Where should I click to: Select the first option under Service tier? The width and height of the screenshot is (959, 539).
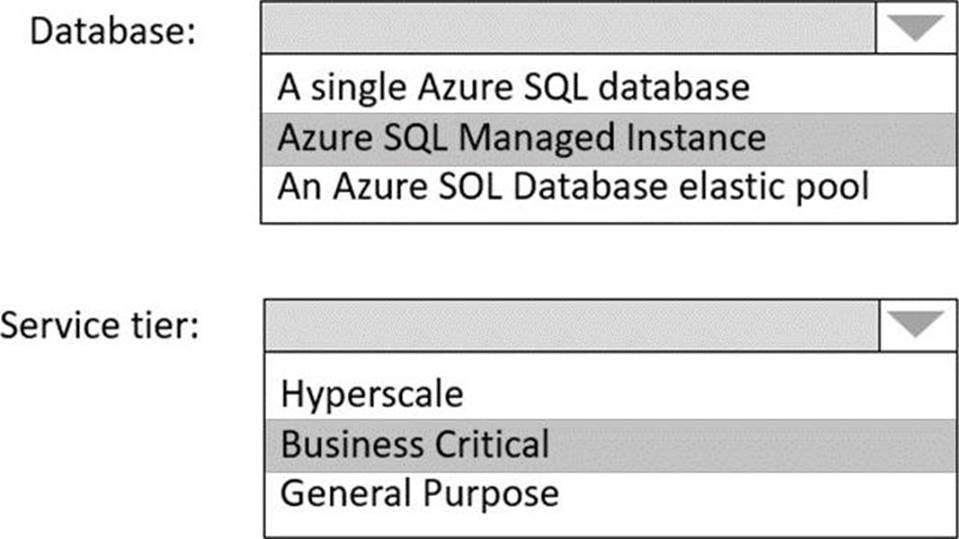372,394
